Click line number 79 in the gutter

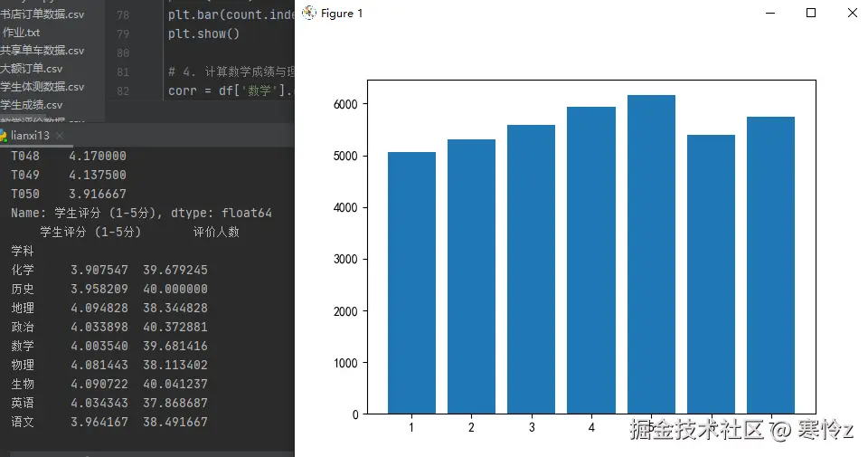(123, 34)
